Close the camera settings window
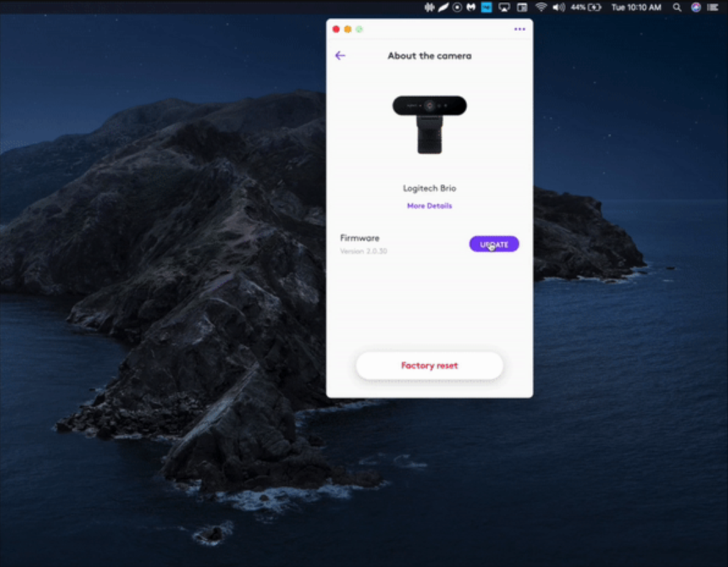The image size is (728, 567). [x=336, y=29]
